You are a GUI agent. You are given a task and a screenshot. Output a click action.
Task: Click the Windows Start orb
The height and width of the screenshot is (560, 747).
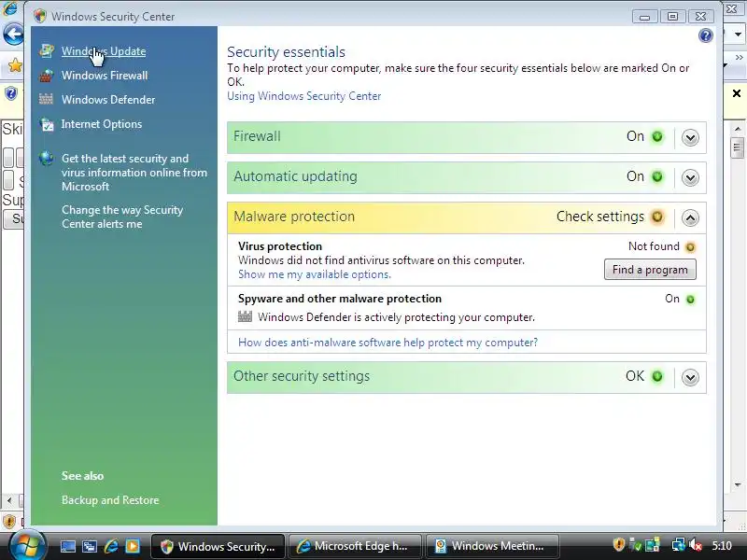pyautogui.click(x=27, y=545)
